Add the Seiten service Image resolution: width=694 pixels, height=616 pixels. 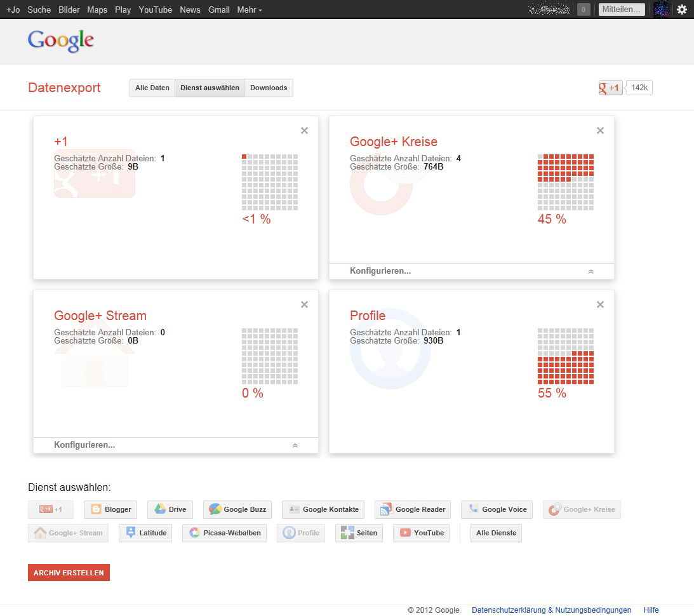pyautogui.click(x=359, y=533)
